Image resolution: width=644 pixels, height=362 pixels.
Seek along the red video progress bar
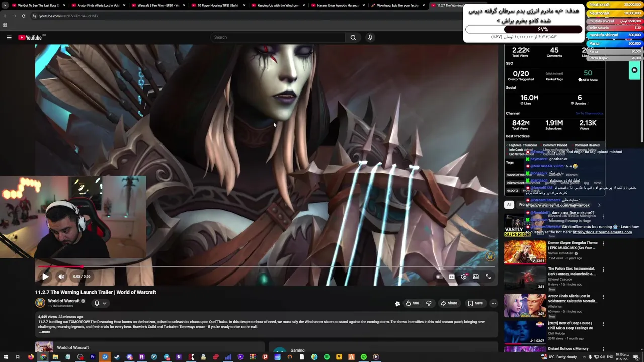pos(267,266)
